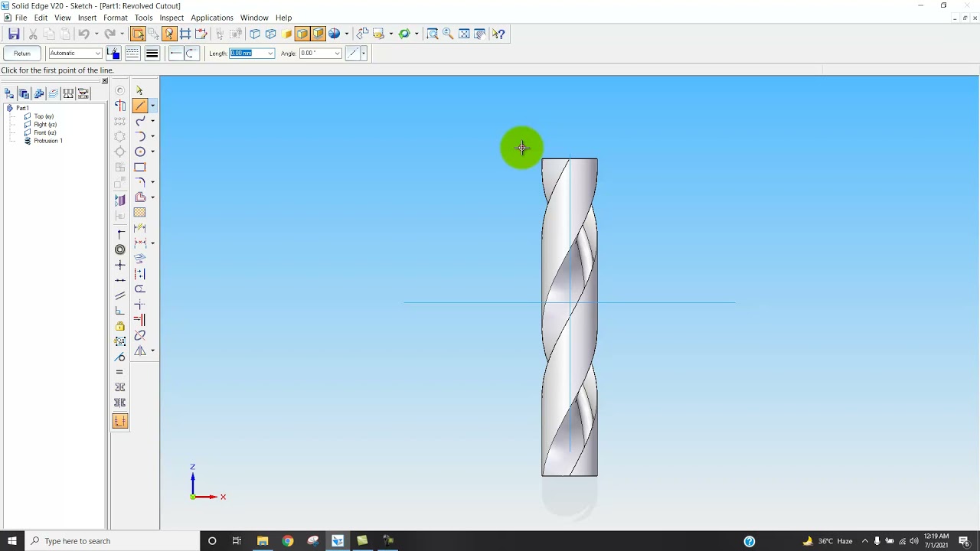Click the Return button

coord(21,53)
